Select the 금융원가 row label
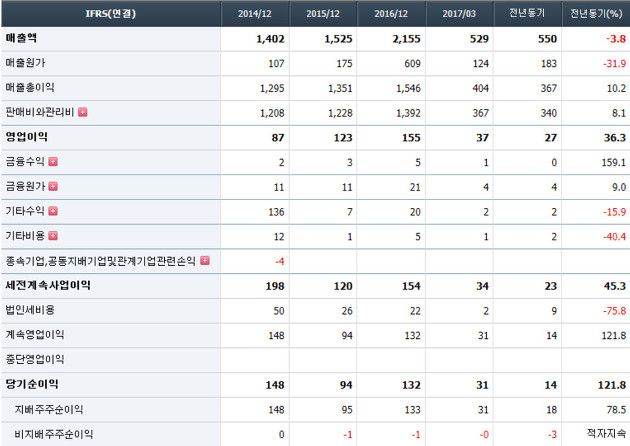The width and height of the screenshot is (630, 446). [25, 186]
